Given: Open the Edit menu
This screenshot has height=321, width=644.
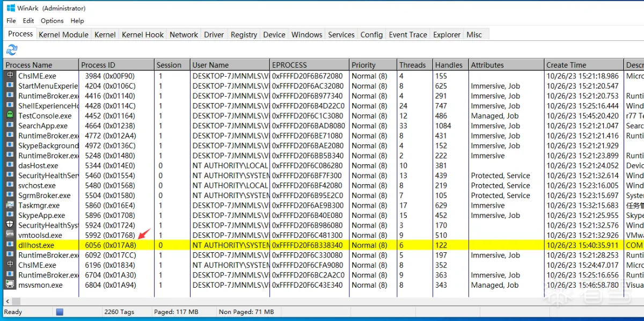Looking at the screenshot, I should click(x=28, y=20).
